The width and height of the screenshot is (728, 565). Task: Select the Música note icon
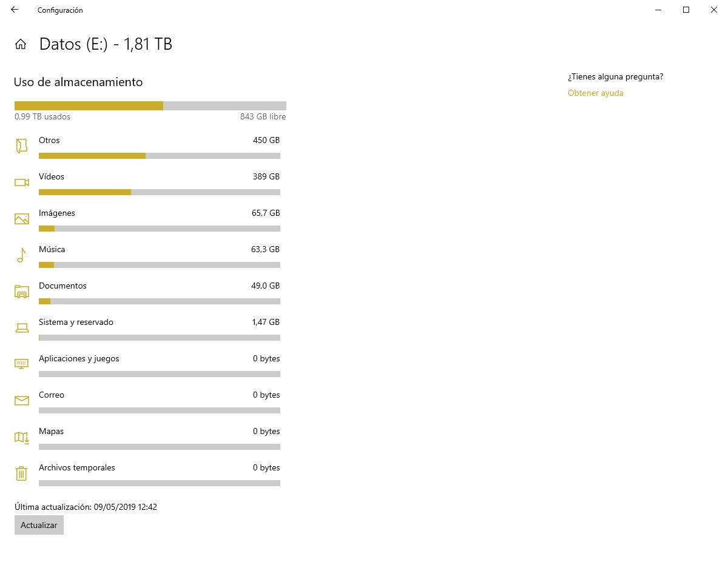click(21, 255)
